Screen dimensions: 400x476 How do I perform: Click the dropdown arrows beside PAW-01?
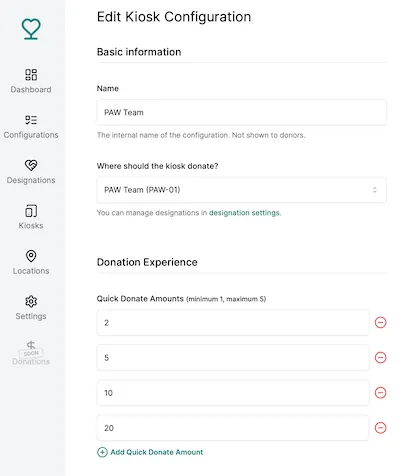(x=375, y=190)
